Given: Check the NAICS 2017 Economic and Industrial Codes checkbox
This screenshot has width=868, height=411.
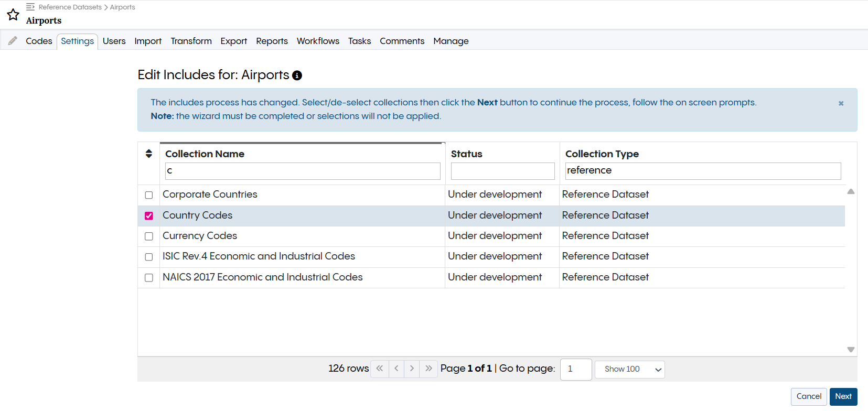Looking at the screenshot, I should point(149,278).
